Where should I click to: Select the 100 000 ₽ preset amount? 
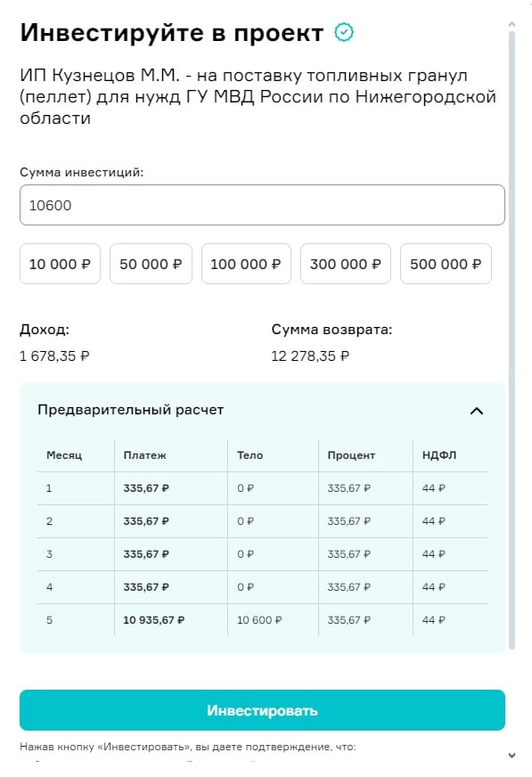tap(246, 264)
